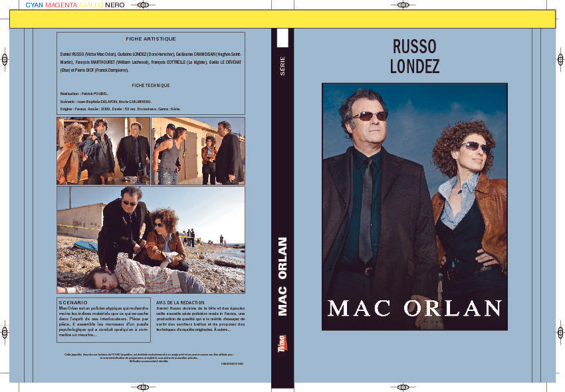Image resolution: width=565 pixels, height=392 pixels.
Task: Click the beach crime-scene photo
Action: tap(151, 240)
